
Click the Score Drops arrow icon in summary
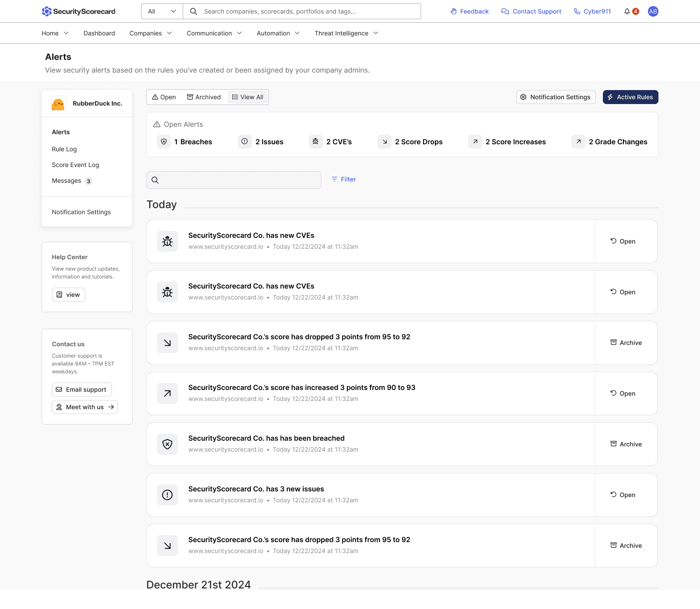pos(385,142)
